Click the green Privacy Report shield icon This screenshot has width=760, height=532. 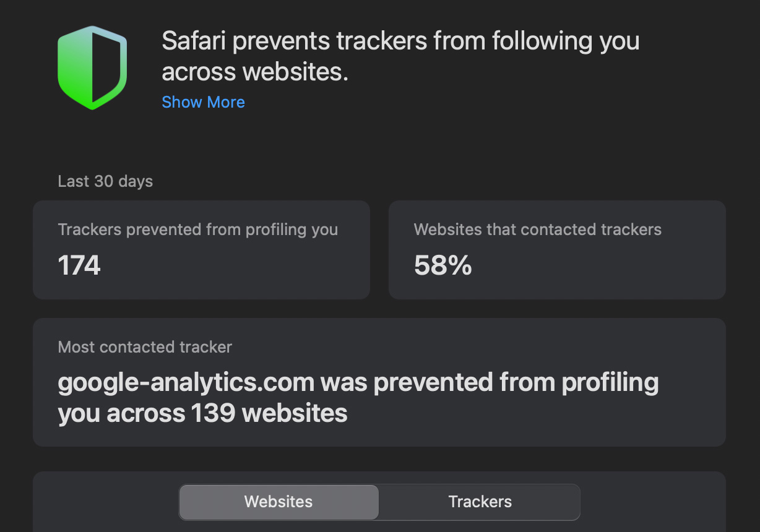click(x=92, y=67)
